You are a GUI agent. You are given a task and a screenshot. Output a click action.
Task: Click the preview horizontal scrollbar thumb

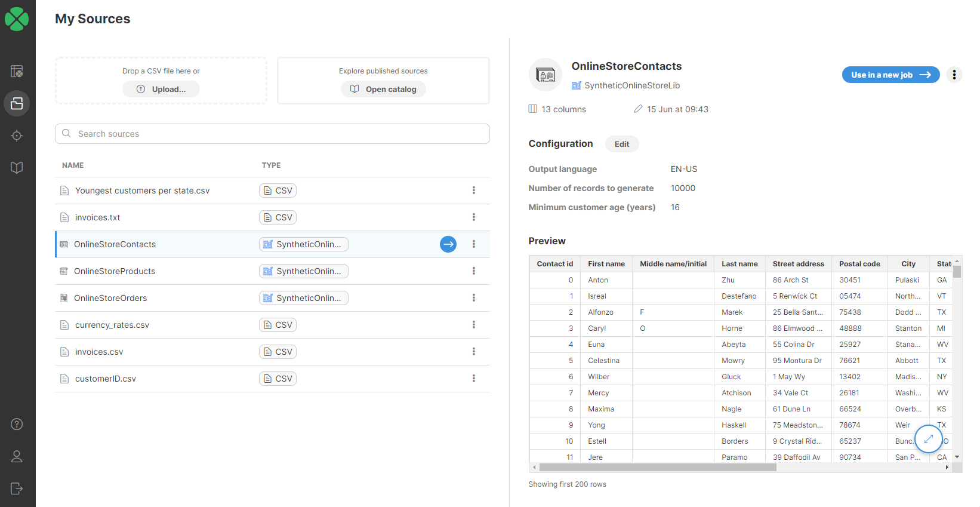tap(658, 468)
